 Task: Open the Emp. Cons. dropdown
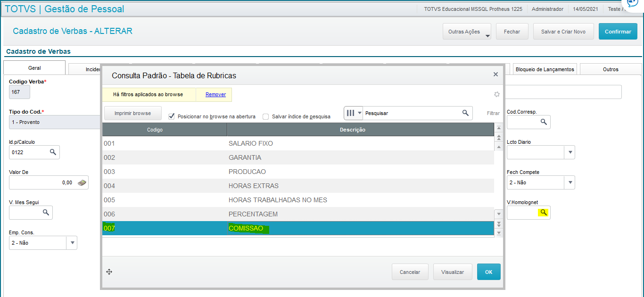[72, 243]
